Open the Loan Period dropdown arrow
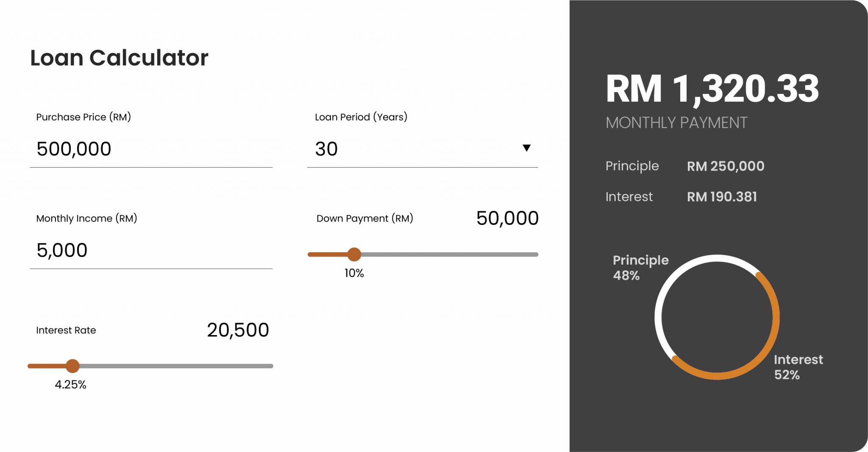 tap(526, 148)
